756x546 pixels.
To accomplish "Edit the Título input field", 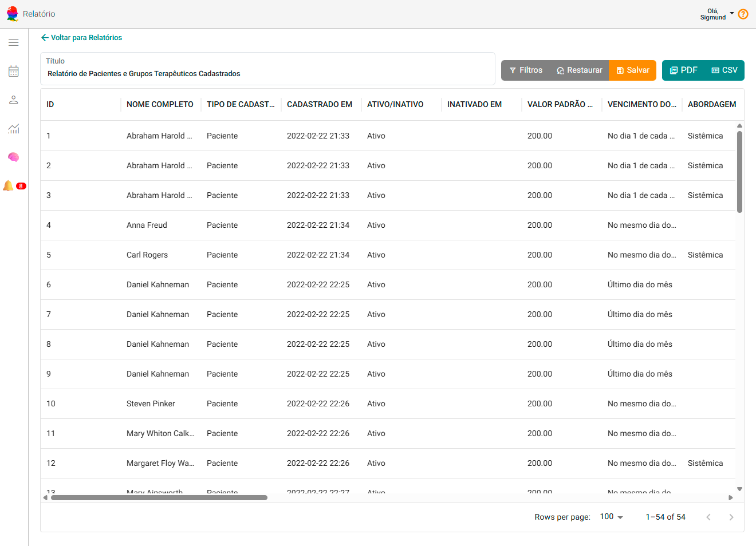I will click(x=267, y=74).
